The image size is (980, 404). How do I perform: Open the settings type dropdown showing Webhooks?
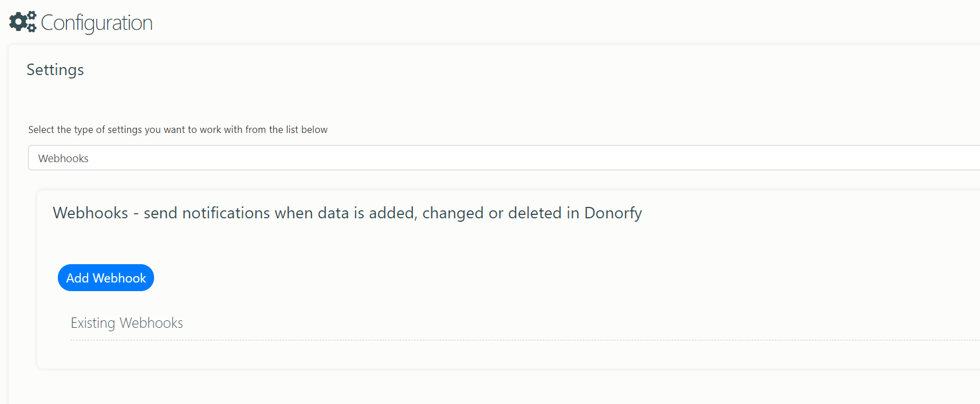pos(504,158)
